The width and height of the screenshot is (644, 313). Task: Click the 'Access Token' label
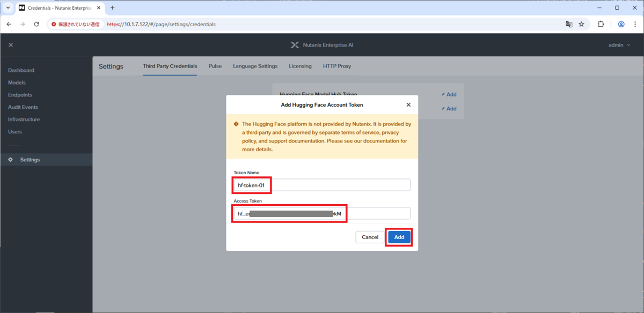248,201
